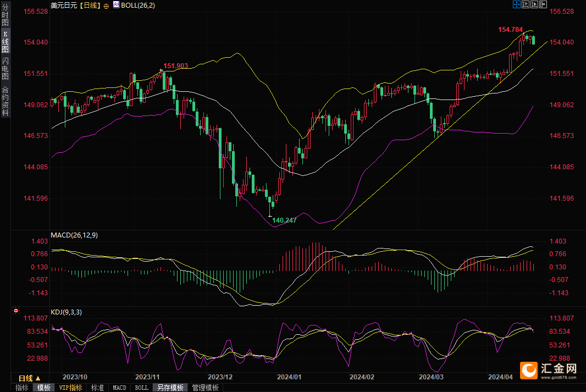Select the 标准 template
The width and height of the screenshot is (586, 392).
97,388
